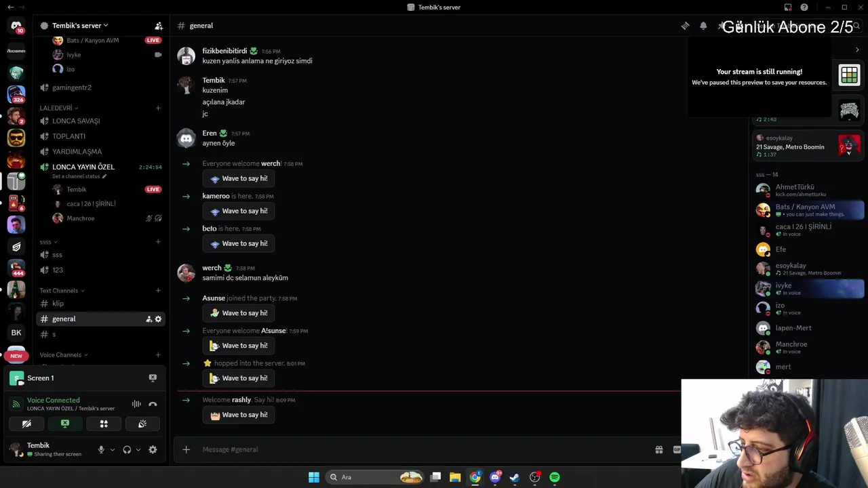
Task: Stop sharing screen in voice panel
Action: click(65, 424)
